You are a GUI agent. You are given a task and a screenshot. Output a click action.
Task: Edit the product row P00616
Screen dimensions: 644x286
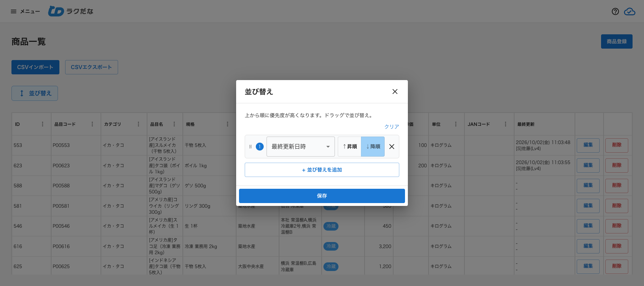pyautogui.click(x=588, y=246)
